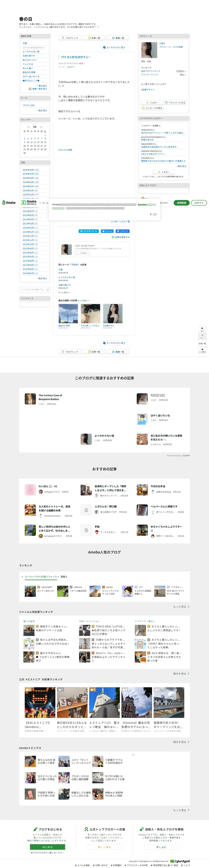Open the 全体ブログランキング link
The width and height of the screenshot is (209, 868).
click(x=151, y=71)
